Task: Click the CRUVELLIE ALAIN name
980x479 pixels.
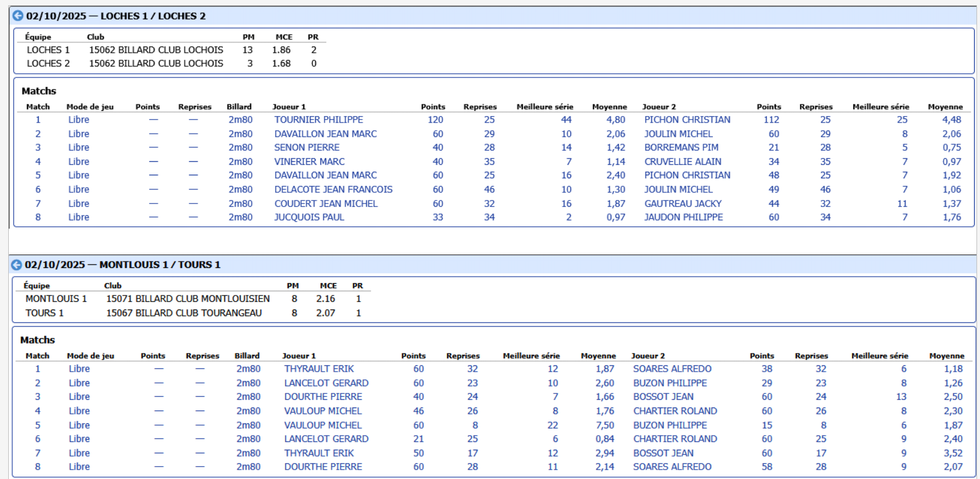Action: 682,162
